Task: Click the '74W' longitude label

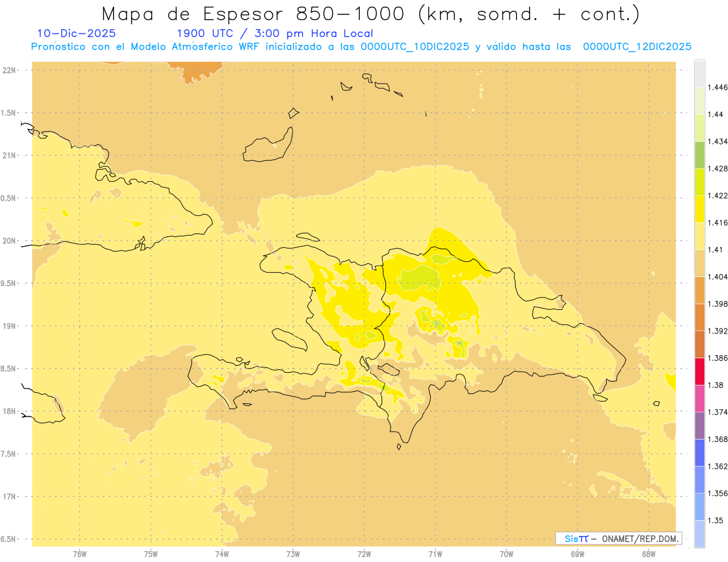Action: coord(222,554)
